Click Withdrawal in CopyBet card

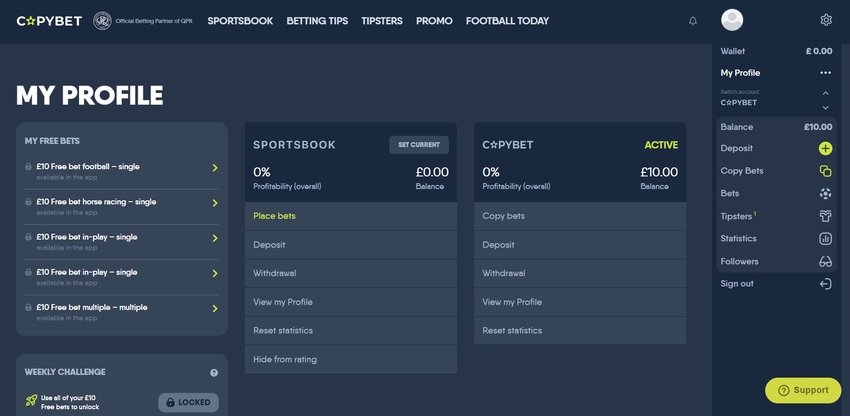pyautogui.click(x=580, y=273)
